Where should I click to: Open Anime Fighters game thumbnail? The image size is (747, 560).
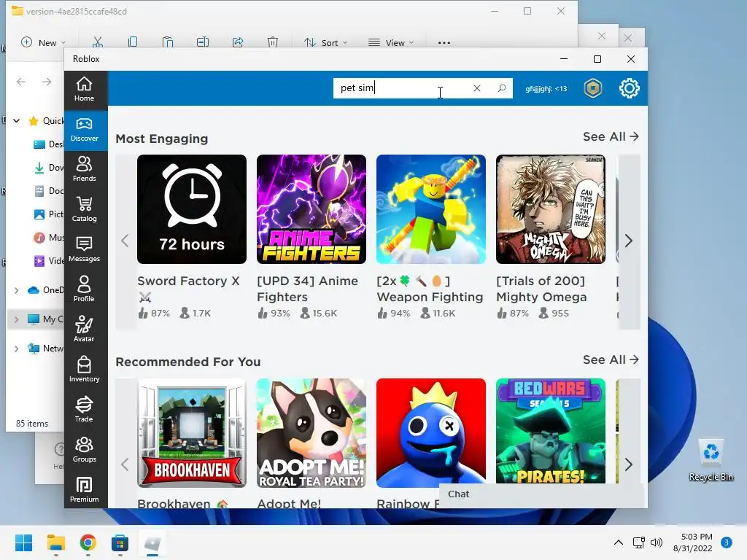pos(311,209)
